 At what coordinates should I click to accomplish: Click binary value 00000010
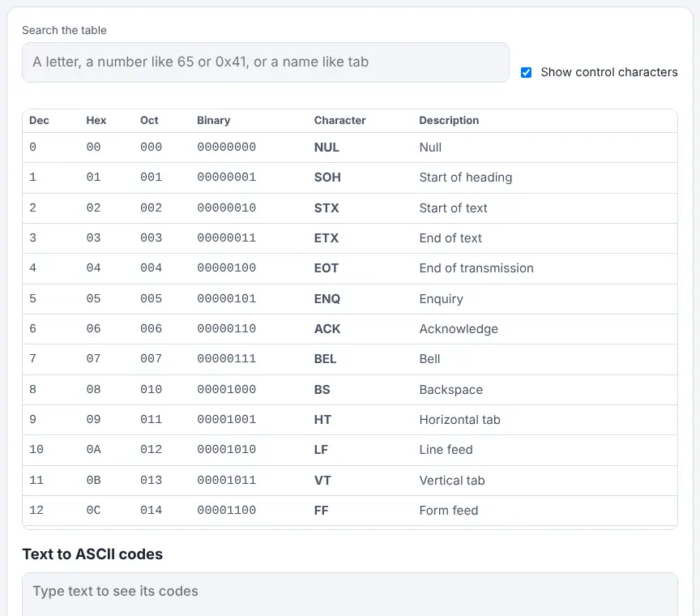pos(226,207)
